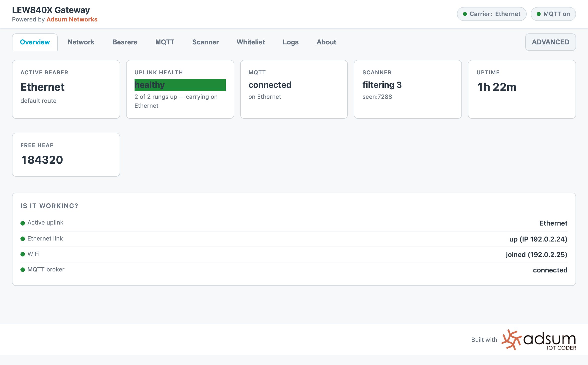The image size is (588, 365).
Task: Click free heap value 184320
Action: pos(42,160)
